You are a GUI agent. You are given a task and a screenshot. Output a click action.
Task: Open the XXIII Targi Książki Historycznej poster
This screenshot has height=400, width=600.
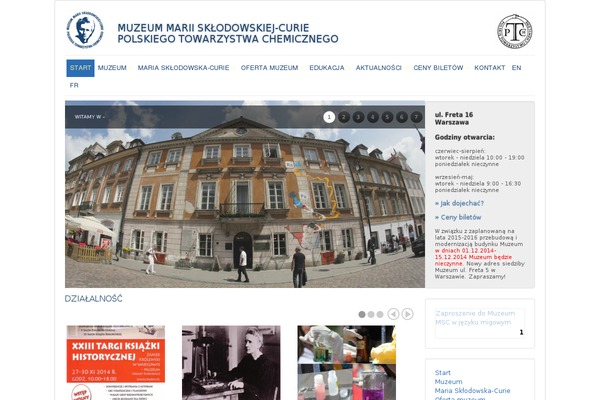(116, 362)
